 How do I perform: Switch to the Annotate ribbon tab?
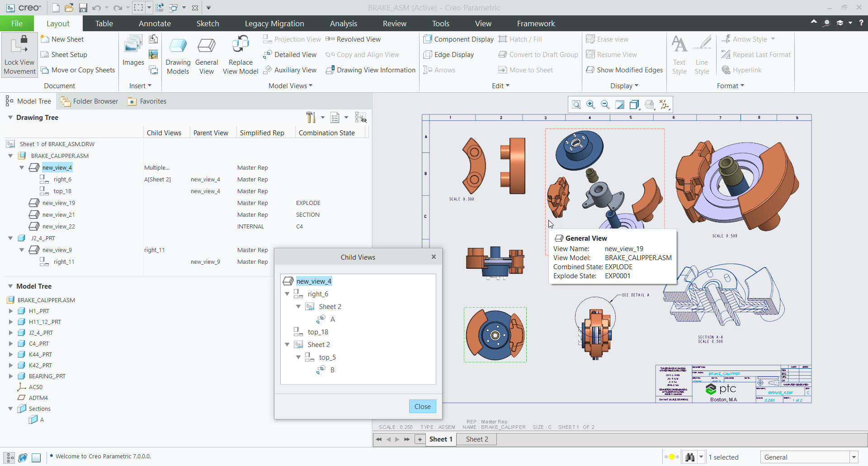click(155, 24)
